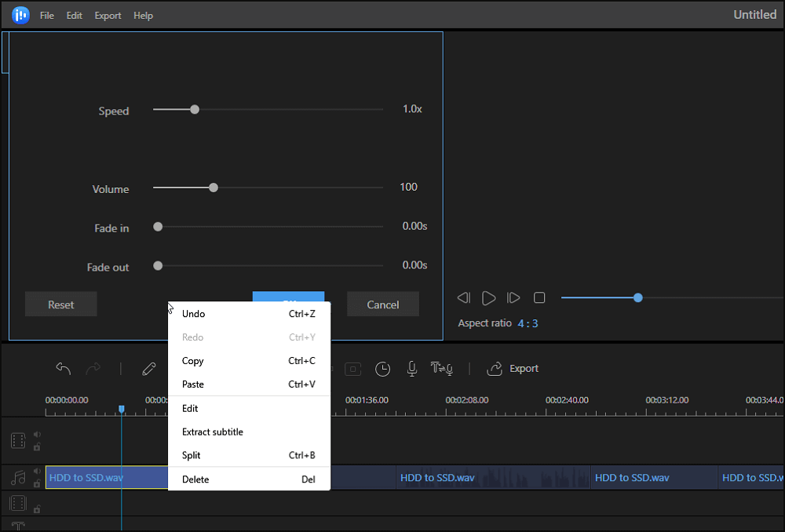Screen dimensions: 785x532
Task: Choose Split from the context menu
Action: (x=192, y=456)
